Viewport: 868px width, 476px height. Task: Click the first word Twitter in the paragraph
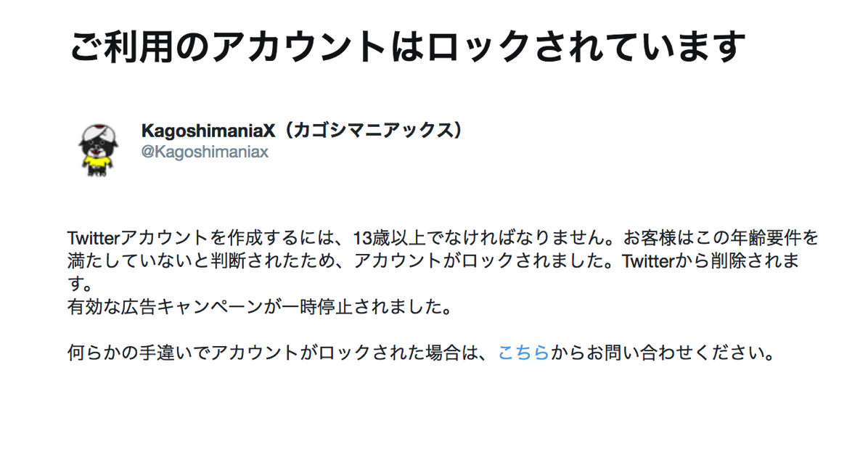[x=94, y=238]
